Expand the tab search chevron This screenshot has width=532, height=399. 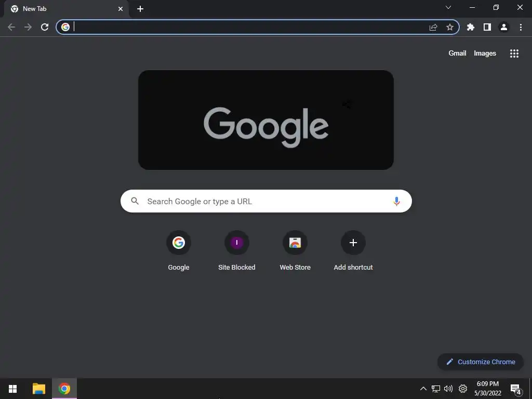pos(448,7)
